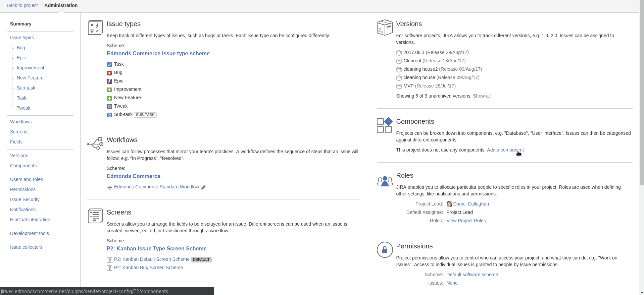Open Development tools in sidebar
This screenshot has width=644, height=295.
(30, 233)
